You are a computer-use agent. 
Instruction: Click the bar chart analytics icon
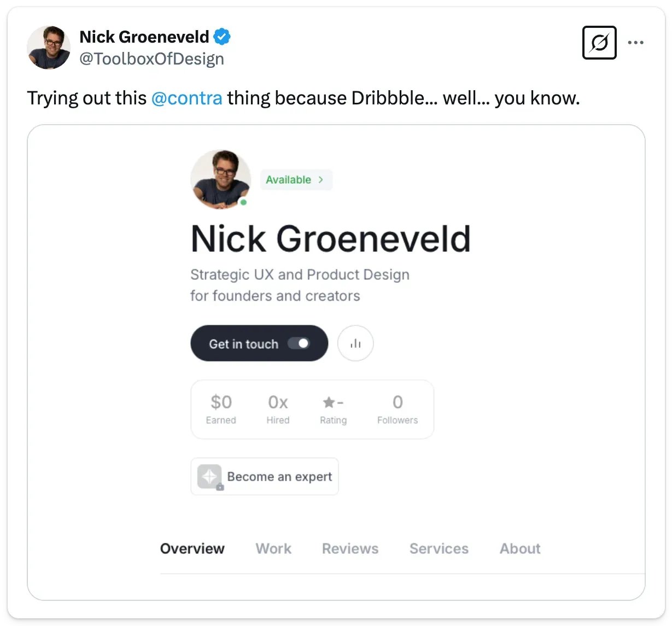click(355, 343)
